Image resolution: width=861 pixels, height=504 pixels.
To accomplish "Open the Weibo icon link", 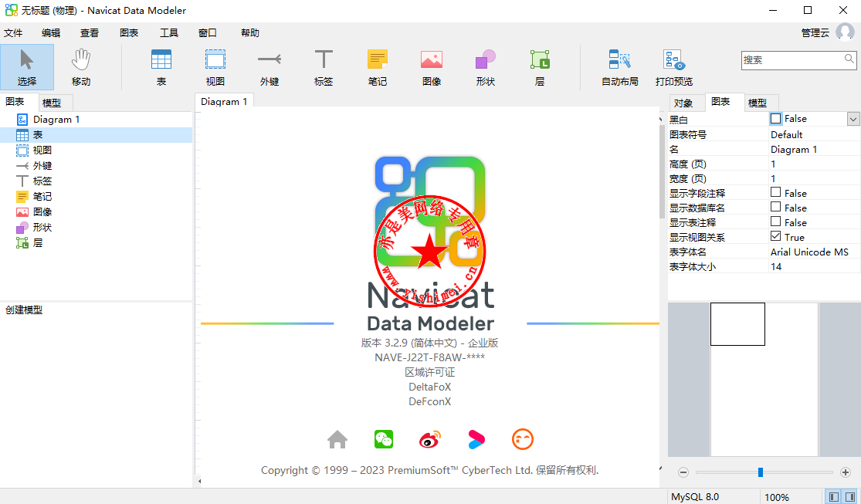I will (x=430, y=439).
